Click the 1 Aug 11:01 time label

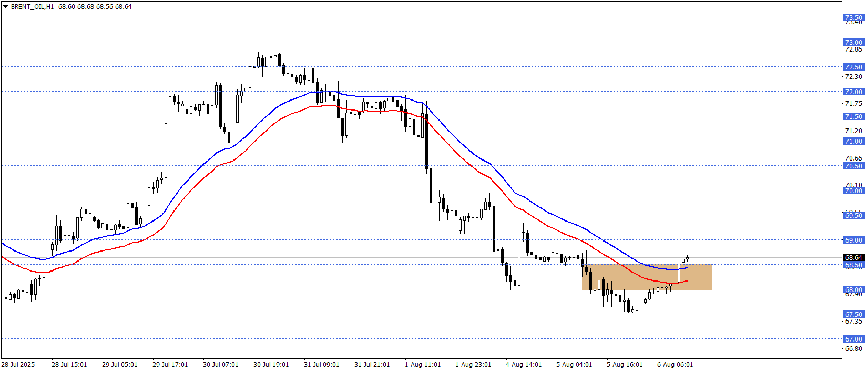(x=423, y=364)
